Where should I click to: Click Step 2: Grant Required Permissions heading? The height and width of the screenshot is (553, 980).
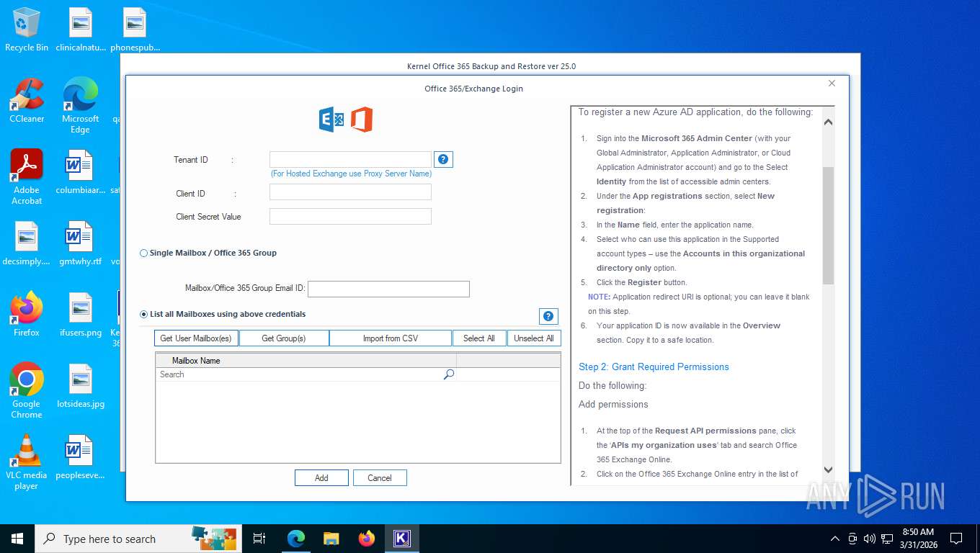(654, 367)
